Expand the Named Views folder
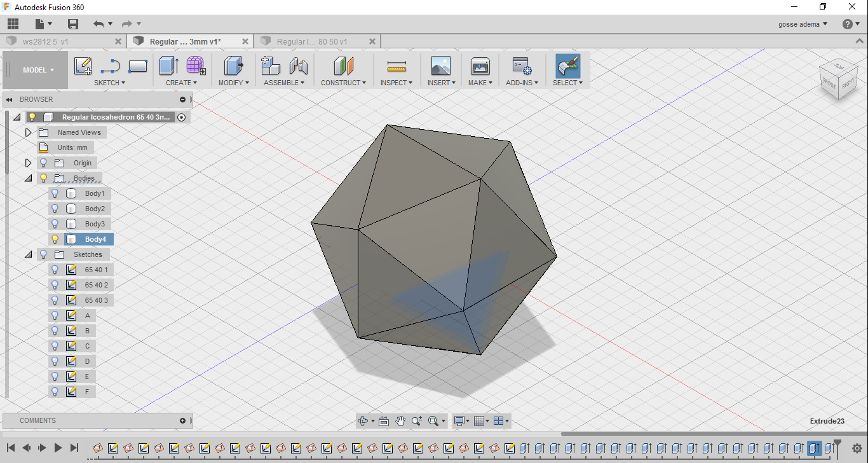 tap(28, 132)
